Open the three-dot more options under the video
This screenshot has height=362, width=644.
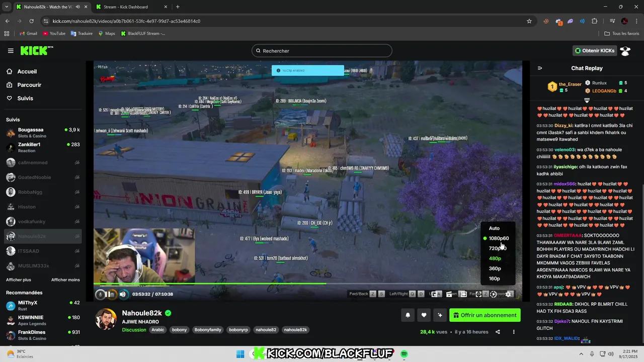point(514,332)
